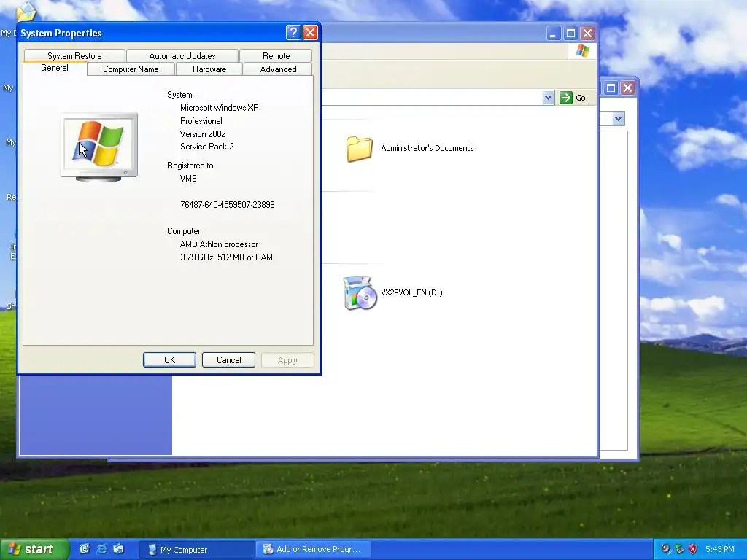
Task: Click the product ID 76487-640-4559507-23898
Action: [228, 205]
